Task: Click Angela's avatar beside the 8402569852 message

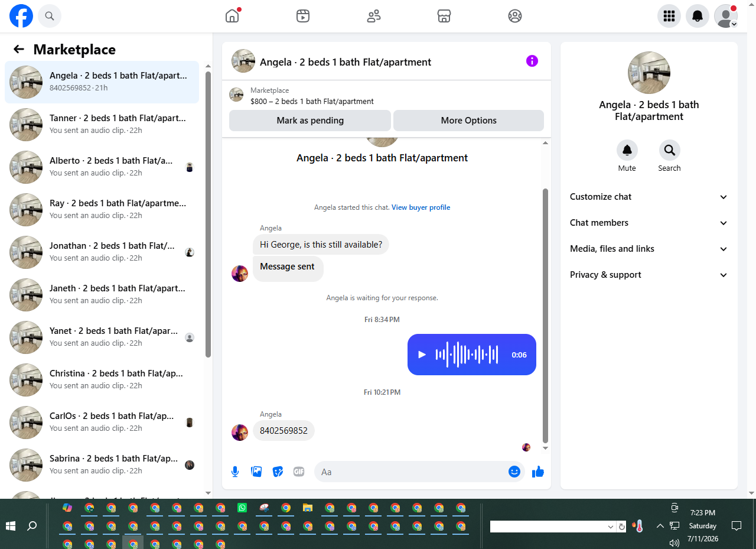Action: click(x=240, y=433)
